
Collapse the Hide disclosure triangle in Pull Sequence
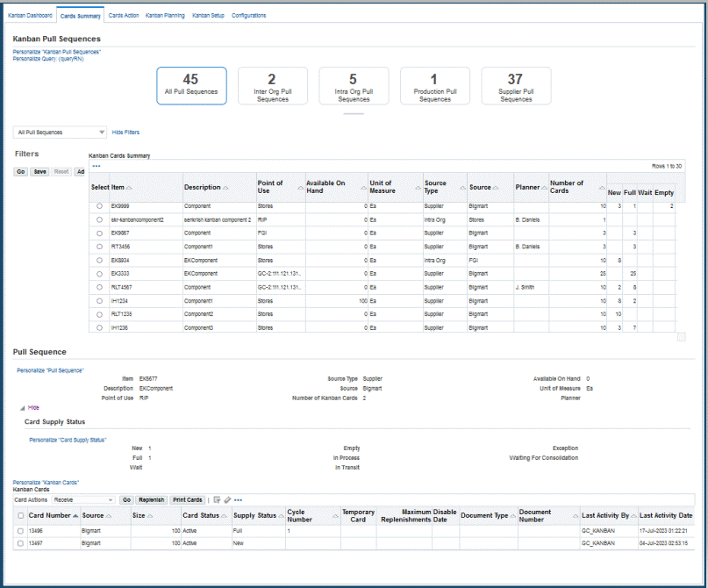[22, 408]
